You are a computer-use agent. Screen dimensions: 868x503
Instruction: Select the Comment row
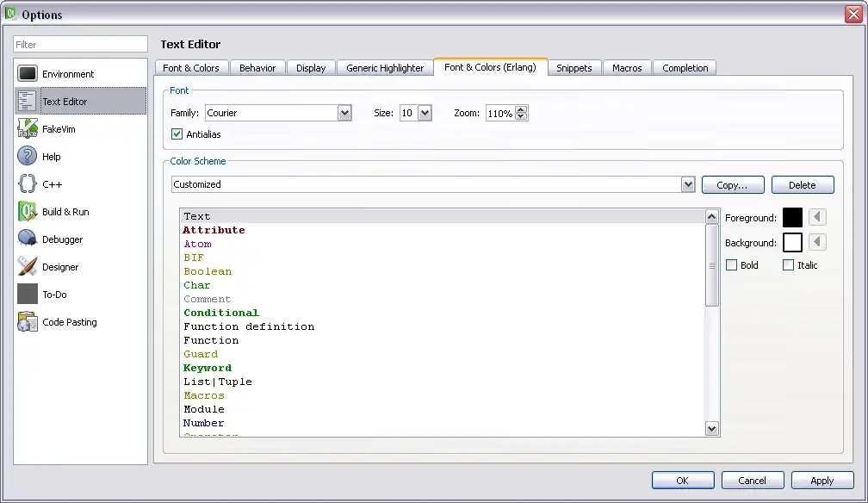click(x=443, y=299)
